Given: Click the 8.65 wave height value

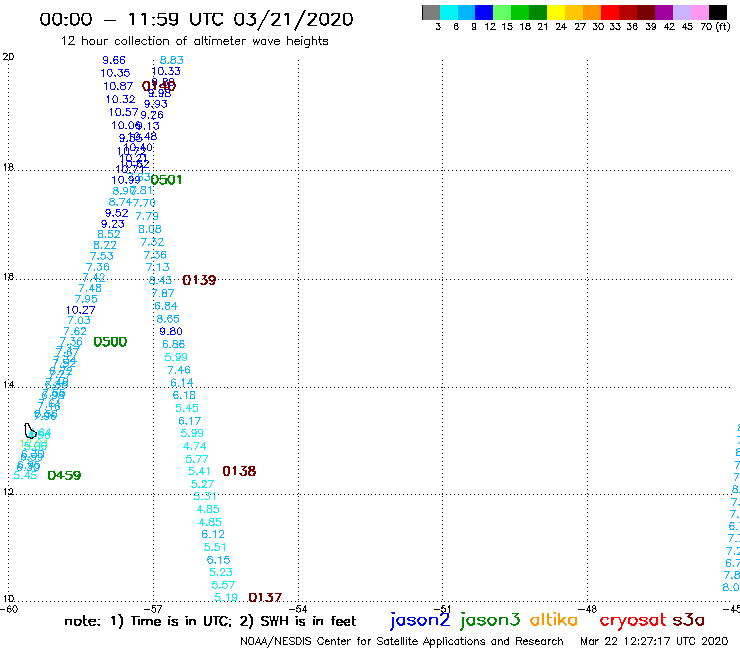Looking at the screenshot, I should point(168,319).
